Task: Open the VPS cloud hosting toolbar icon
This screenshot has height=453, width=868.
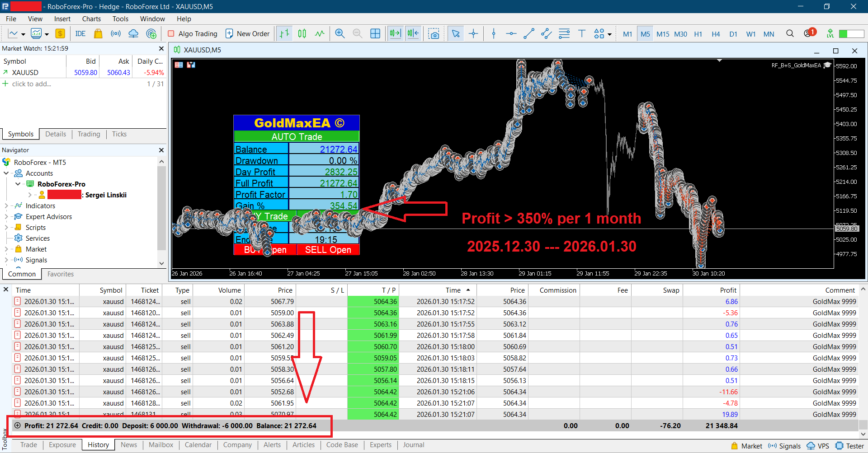Action: coord(133,33)
